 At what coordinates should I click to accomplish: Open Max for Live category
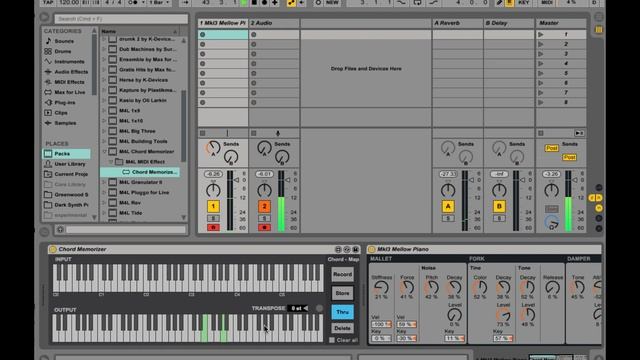point(70,92)
